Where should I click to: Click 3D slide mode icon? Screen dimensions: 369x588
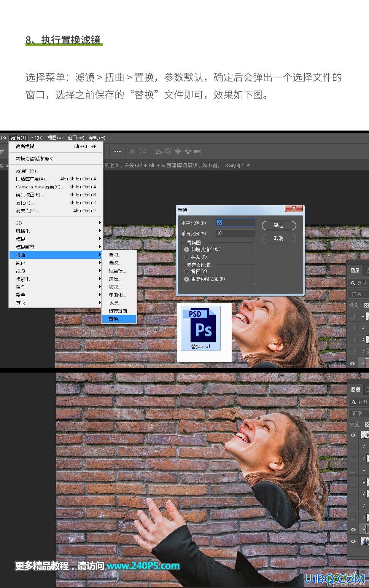pyautogui.click(x=188, y=151)
